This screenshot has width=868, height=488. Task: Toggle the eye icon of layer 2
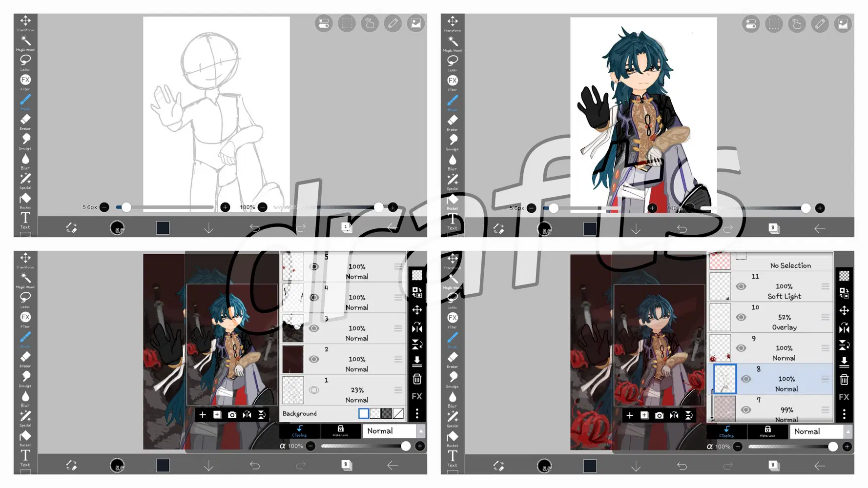pos(314,359)
